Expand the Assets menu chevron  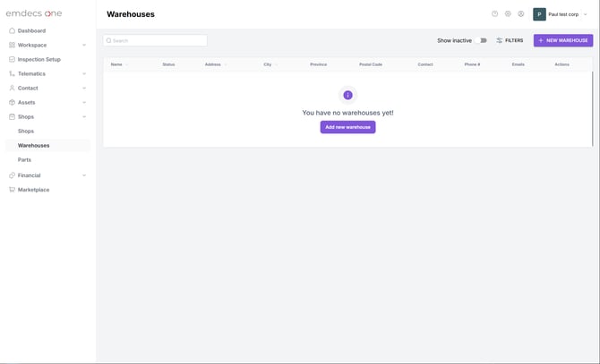(x=84, y=102)
